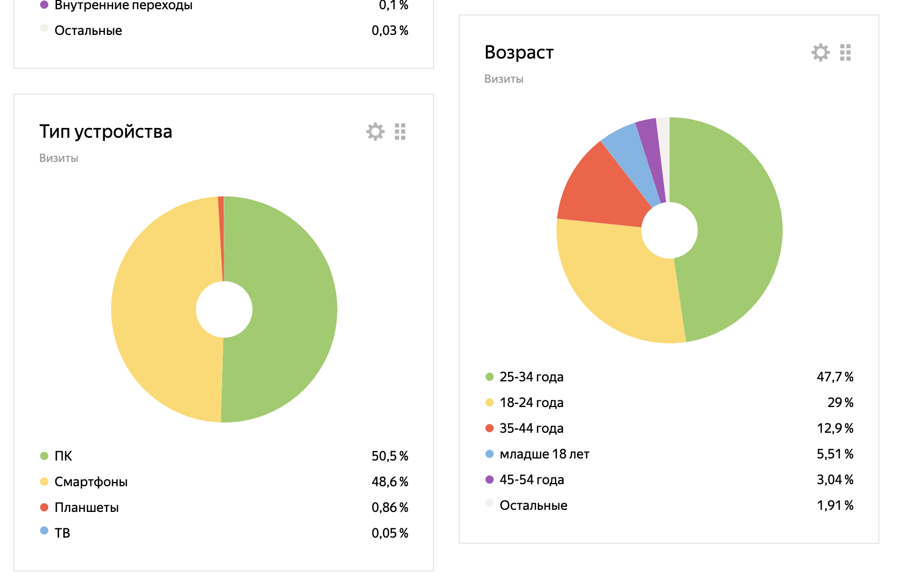The width and height of the screenshot is (902, 588).
Task: Click the red 35-44 года legend dot
Action: (490, 428)
